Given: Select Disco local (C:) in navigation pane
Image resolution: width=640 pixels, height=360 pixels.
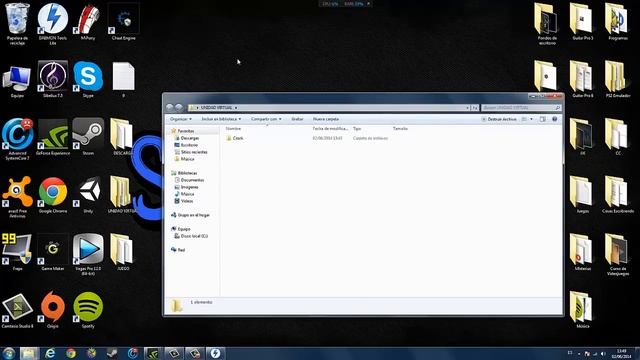Looking at the screenshot, I should tap(191, 236).
